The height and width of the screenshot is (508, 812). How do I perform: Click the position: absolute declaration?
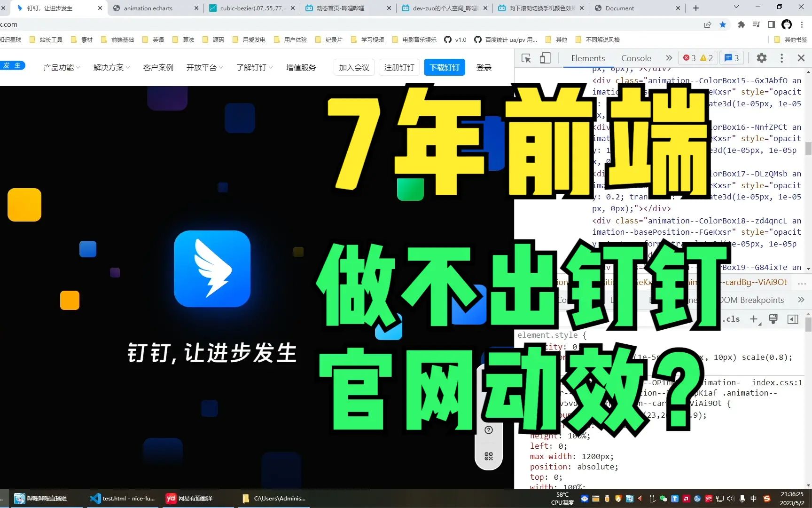(574, 467)
